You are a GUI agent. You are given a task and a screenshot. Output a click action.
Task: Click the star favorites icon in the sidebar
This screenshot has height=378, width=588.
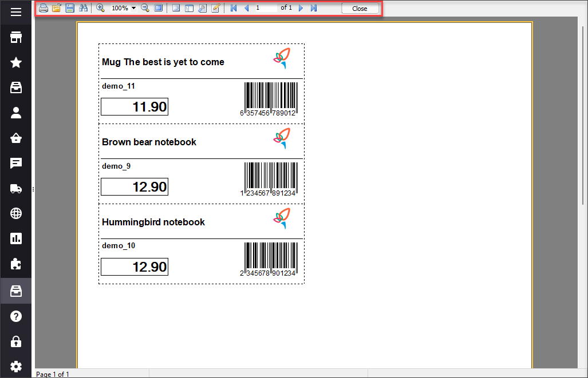click(16, 62)
